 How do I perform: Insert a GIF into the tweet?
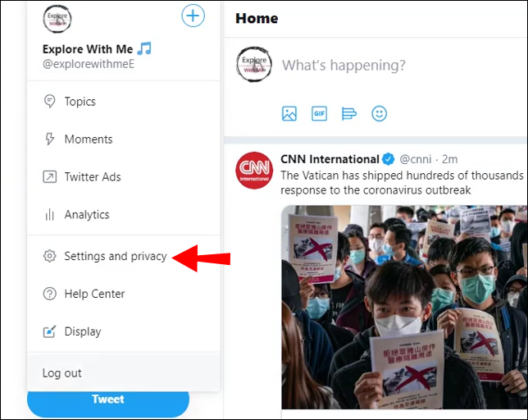319,114
